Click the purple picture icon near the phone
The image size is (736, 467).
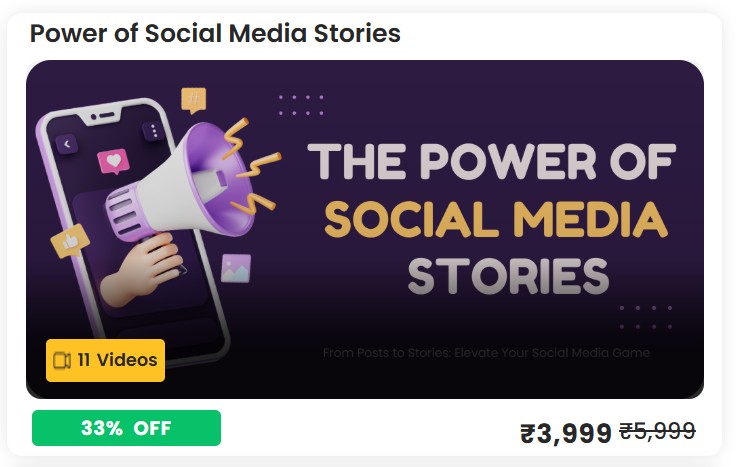tap(236, 267)
